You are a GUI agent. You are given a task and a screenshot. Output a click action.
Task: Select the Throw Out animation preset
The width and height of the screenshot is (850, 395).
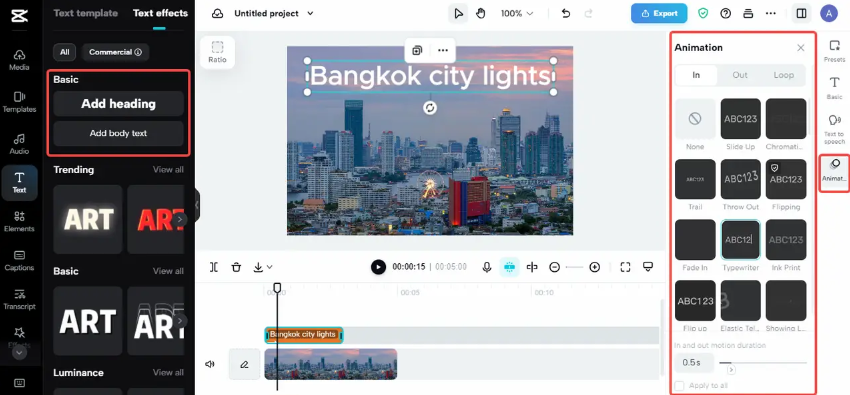click(x=740, y=179)
